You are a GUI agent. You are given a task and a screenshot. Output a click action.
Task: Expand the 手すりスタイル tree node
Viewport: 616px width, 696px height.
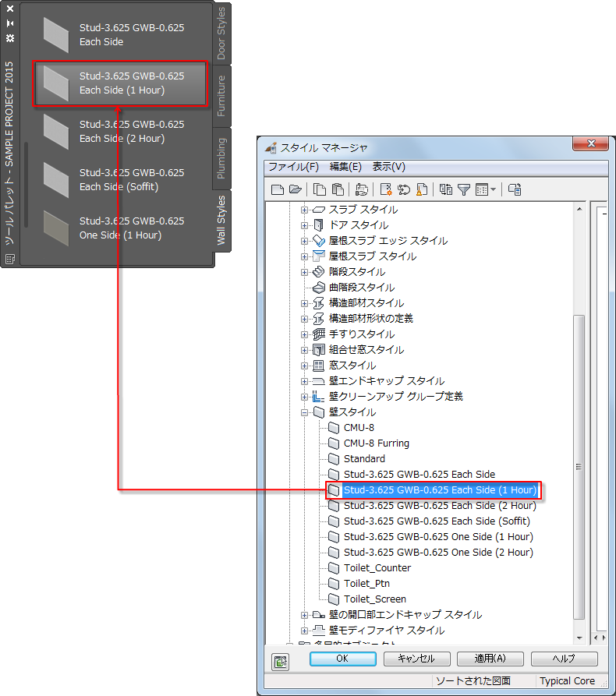tap(304, 334)
